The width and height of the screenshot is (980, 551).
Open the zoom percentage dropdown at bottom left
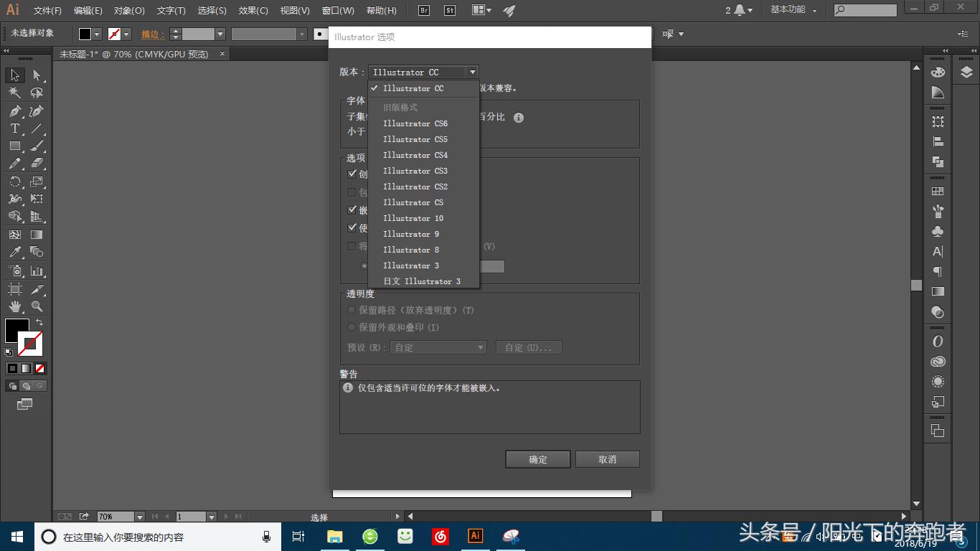point(141,516)
